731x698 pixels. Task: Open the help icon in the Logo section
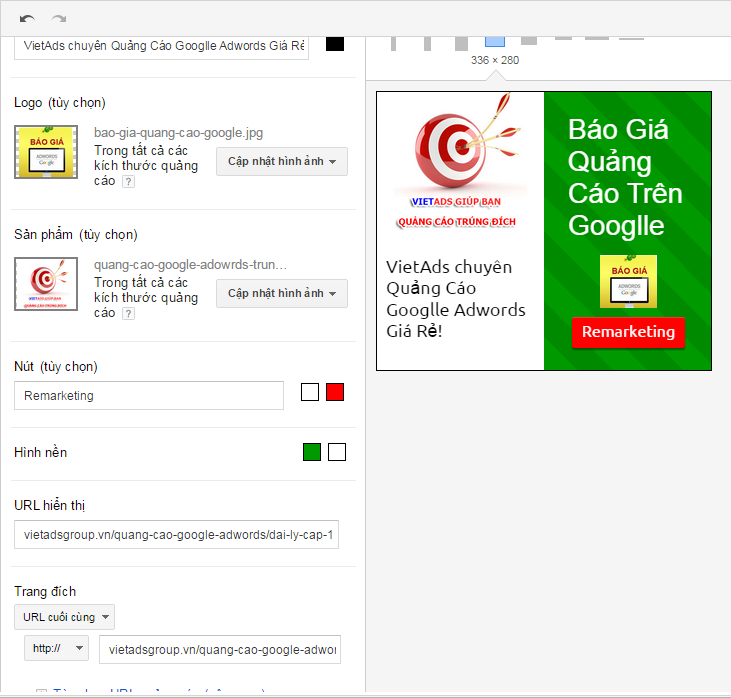click(128, 181)
